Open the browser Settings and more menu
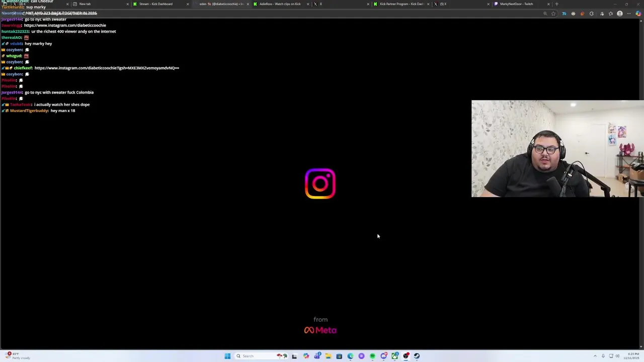 [x=629, y=14]
